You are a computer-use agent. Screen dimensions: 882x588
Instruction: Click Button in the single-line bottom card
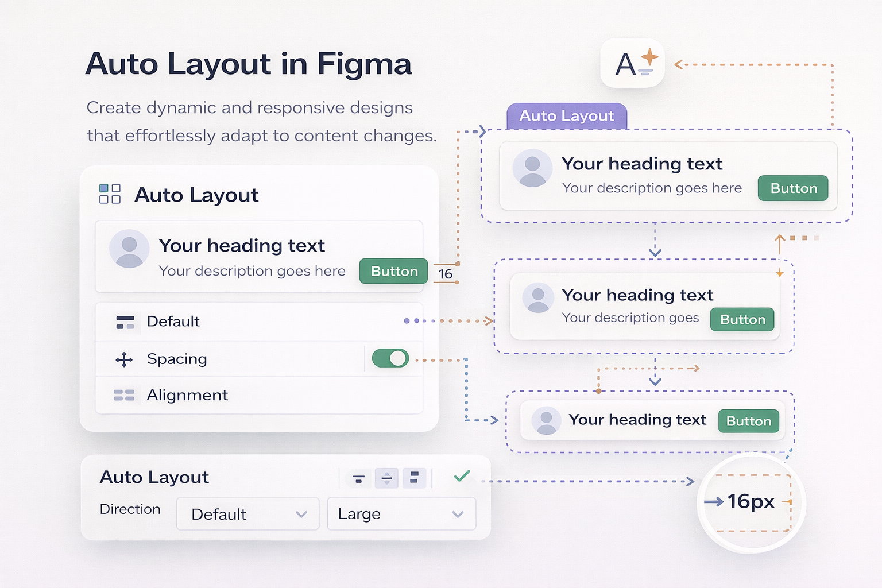[749, 421]
